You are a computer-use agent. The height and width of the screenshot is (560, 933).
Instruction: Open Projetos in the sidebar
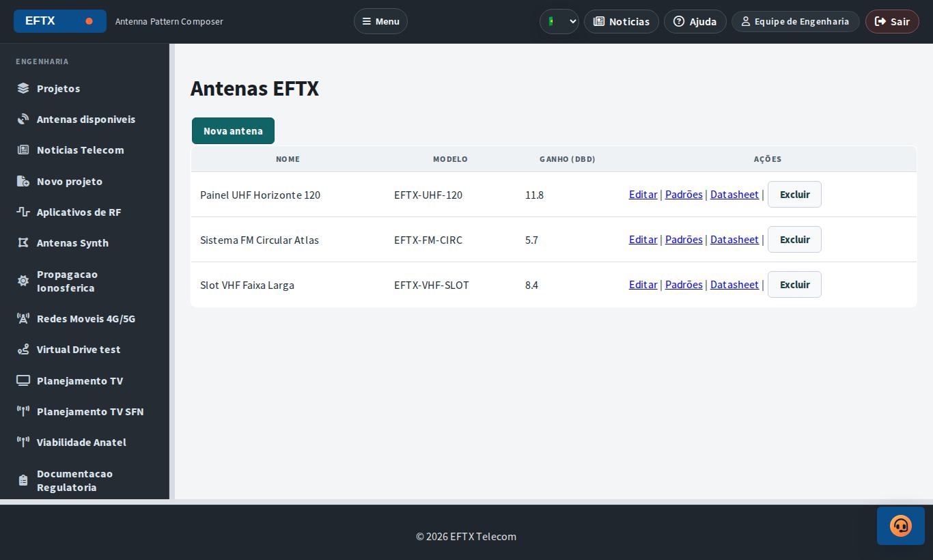tap(85, 88)
